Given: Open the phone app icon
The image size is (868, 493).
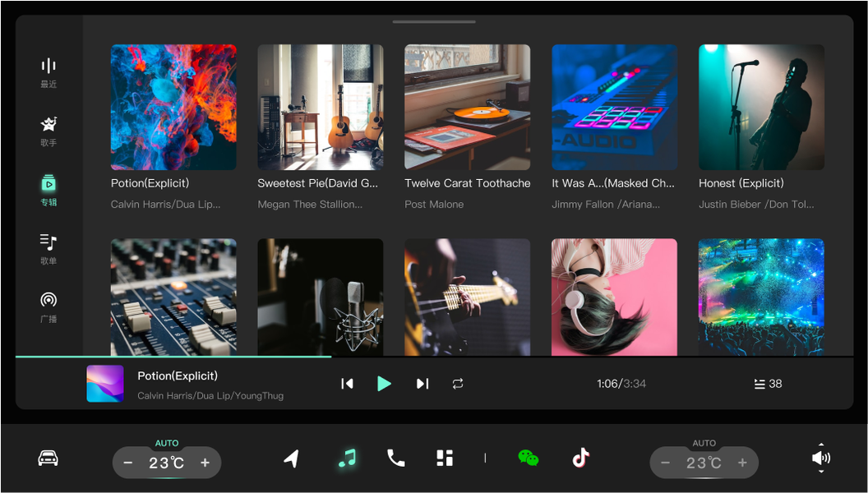Looking at the screenshot, I should point(396,458).
